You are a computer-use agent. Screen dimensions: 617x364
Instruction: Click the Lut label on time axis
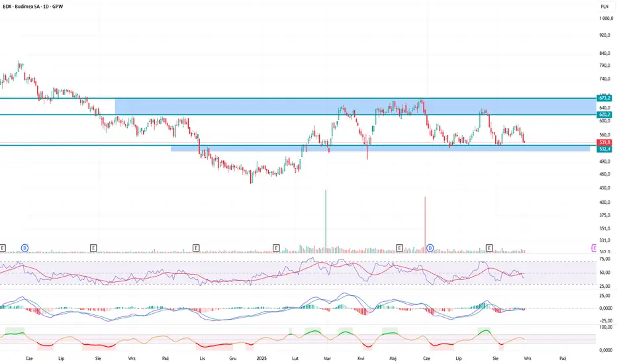(295, 358)
